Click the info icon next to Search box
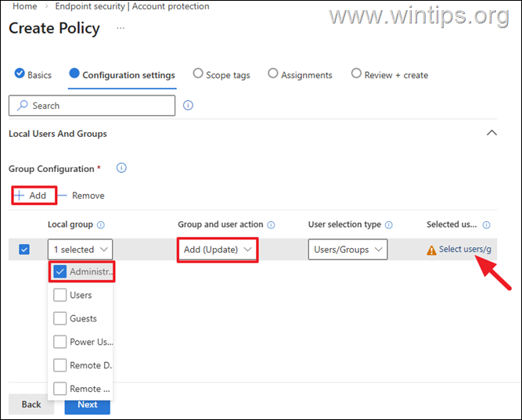 pyautogui.click(x=188, y=106)
